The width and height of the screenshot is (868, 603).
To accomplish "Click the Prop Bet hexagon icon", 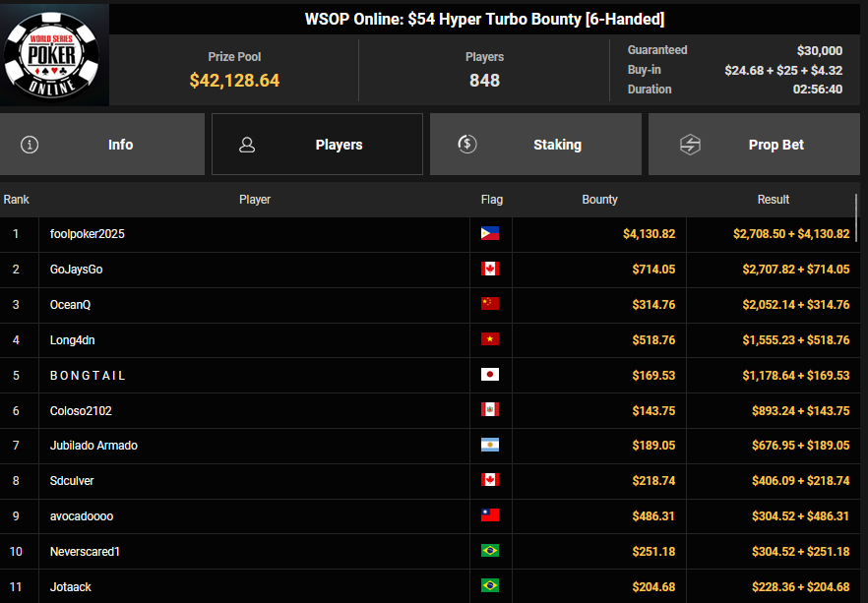I will (x=690, y=145).
